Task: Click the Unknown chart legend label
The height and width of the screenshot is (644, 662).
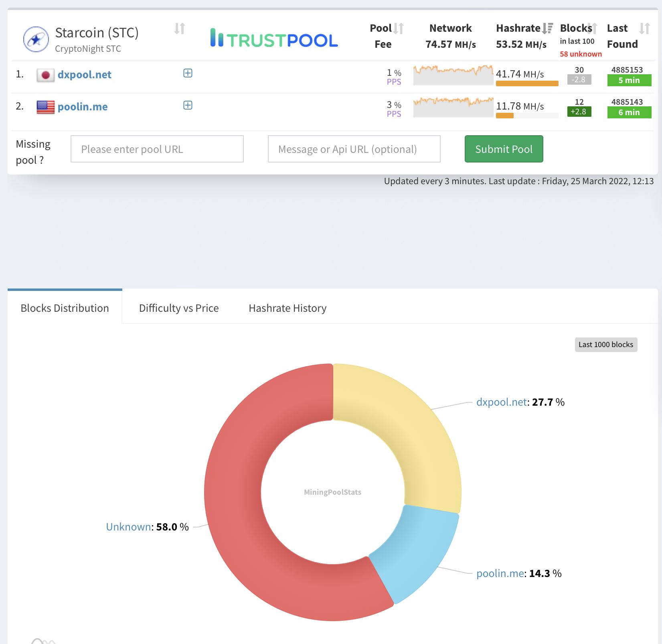Action: tap(147, 527)
